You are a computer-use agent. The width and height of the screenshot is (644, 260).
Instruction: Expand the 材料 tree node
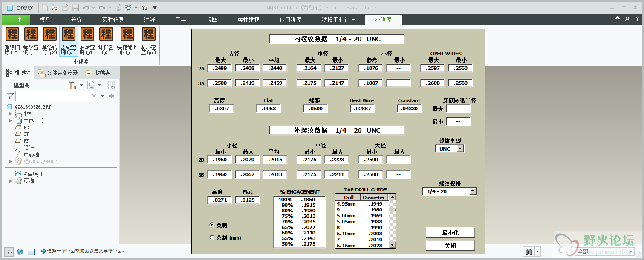[10, 114]
